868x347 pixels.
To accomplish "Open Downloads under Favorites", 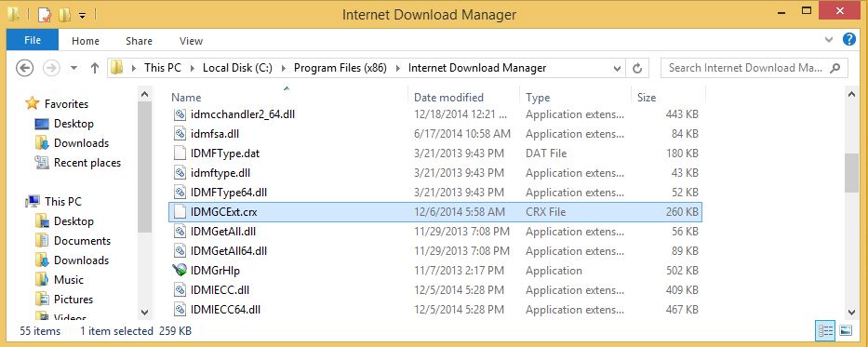I will pyautogui.click(x=81, y=142).
